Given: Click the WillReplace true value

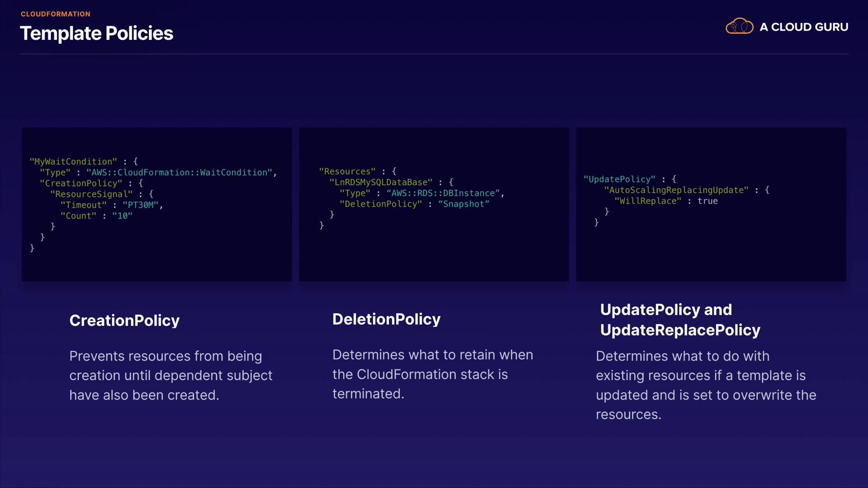Looking at the screenshot, I should point(708,201).
